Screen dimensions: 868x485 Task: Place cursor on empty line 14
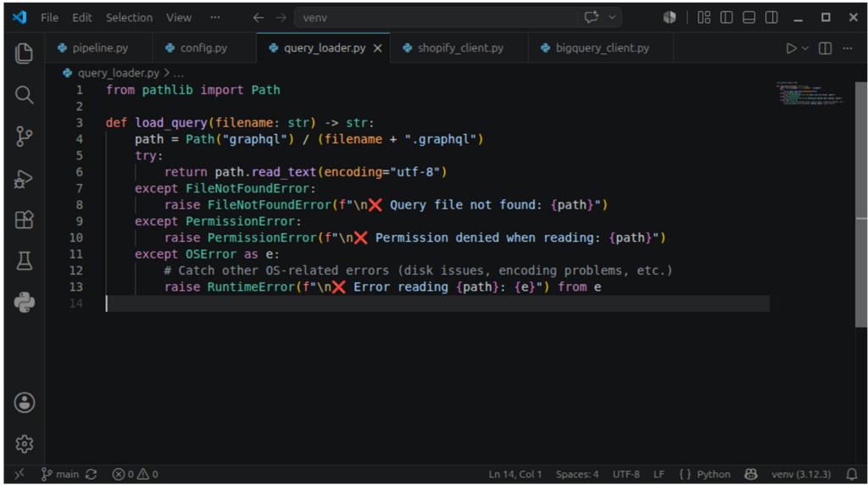point(437,304)
